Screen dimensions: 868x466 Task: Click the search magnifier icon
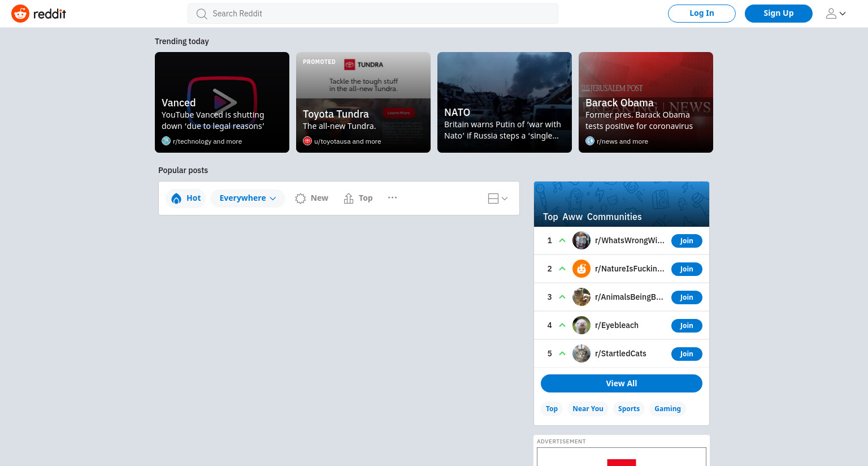(201, 14)
